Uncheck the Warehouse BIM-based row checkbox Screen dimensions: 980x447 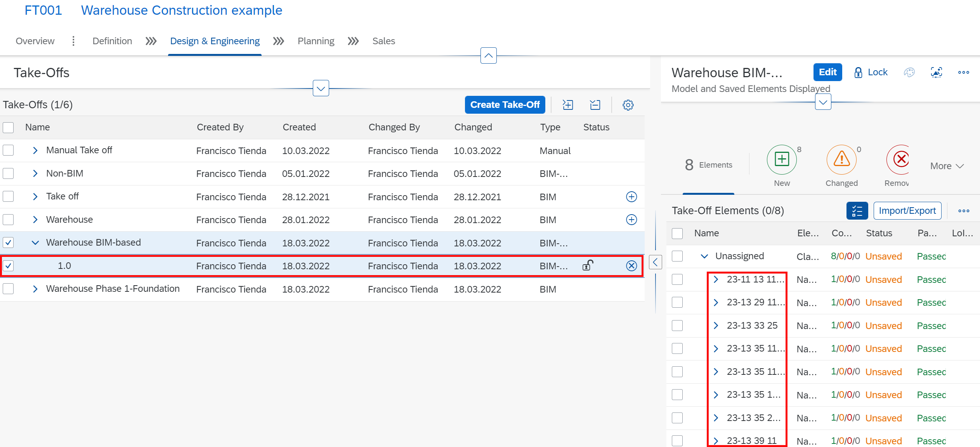point(8,243)
